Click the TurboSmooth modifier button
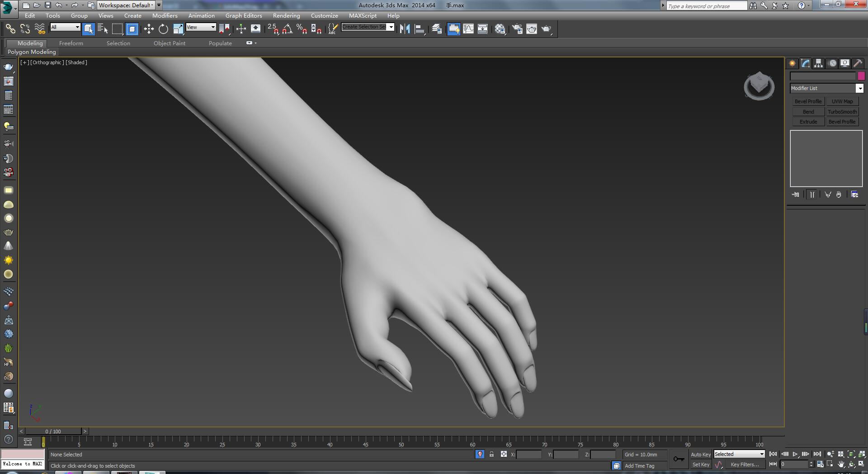The width and height of the screenshot is (868, 474). [842, 112]
